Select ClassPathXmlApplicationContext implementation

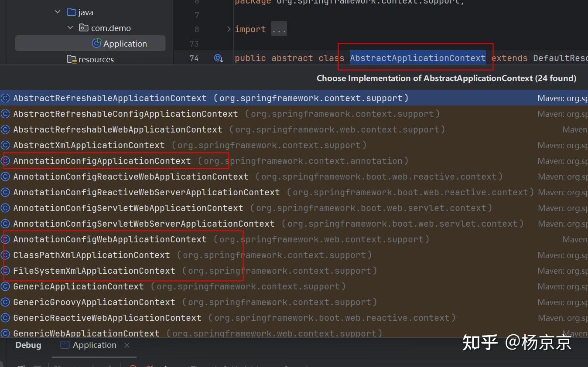click(x=294, y=255)
